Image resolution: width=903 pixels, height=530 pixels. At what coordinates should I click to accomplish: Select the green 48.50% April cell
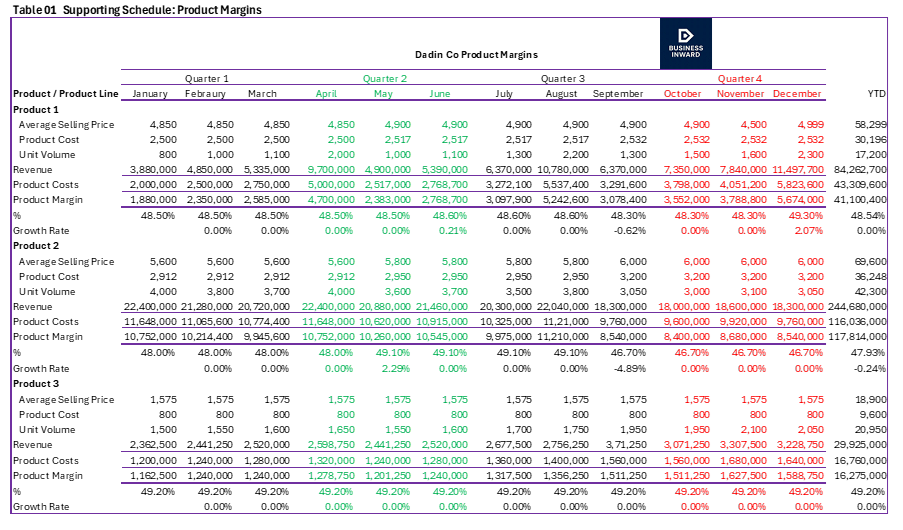tap(336, 216)
